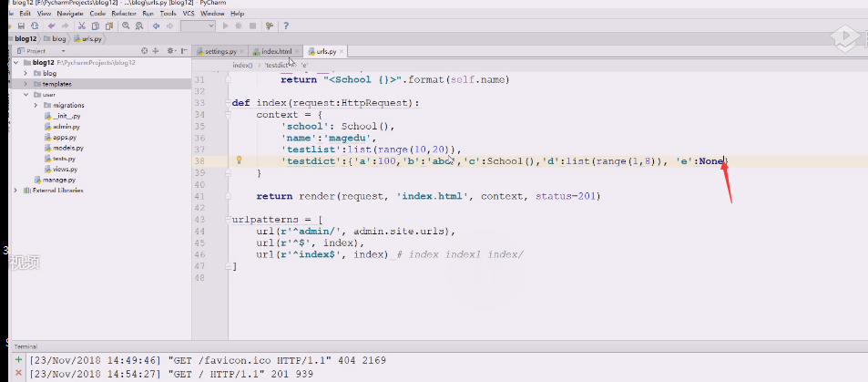Expand External Libraries node
The height and width of the screenshot is (382, 868).
[16, 191]
